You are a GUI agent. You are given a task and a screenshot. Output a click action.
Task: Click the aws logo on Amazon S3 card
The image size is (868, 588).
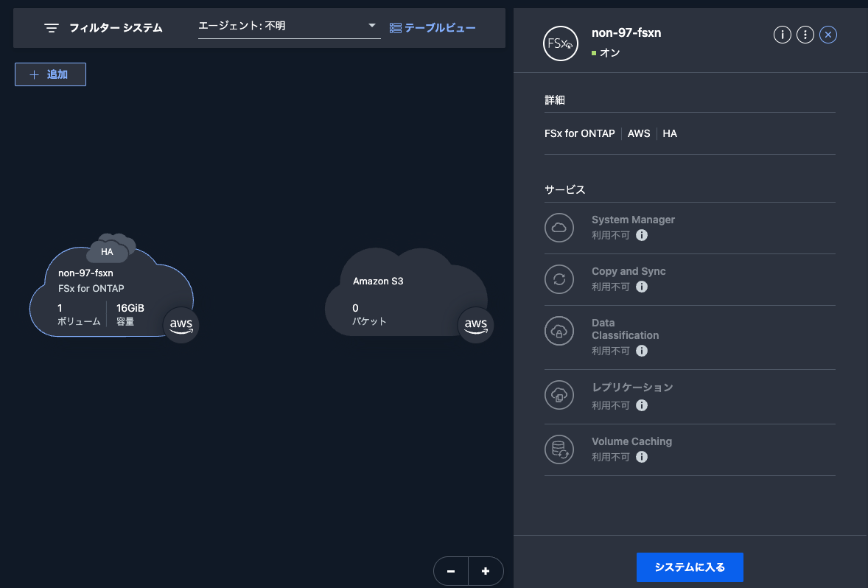[475, 325]
